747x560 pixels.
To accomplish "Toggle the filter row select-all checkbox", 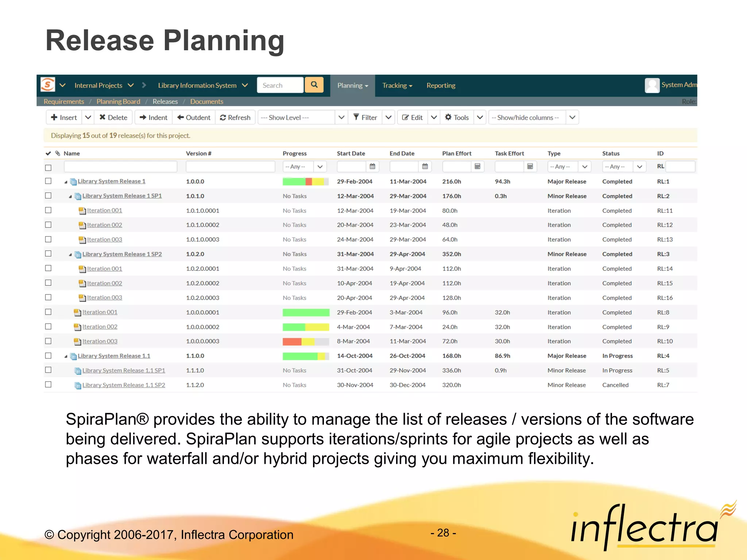I will pyautogui.click(x=48, y=168).
